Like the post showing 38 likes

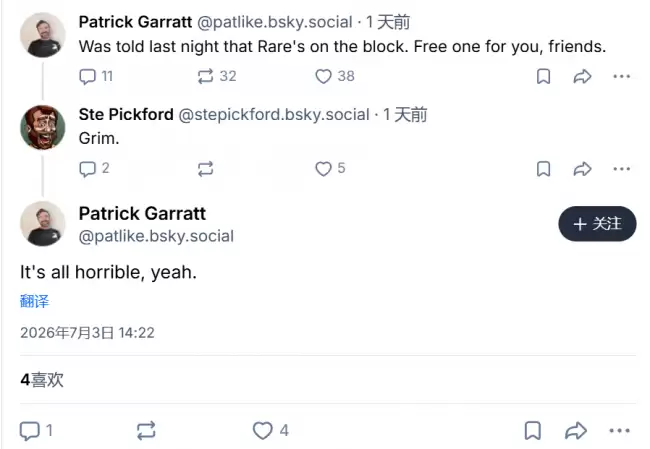(335, 76)
